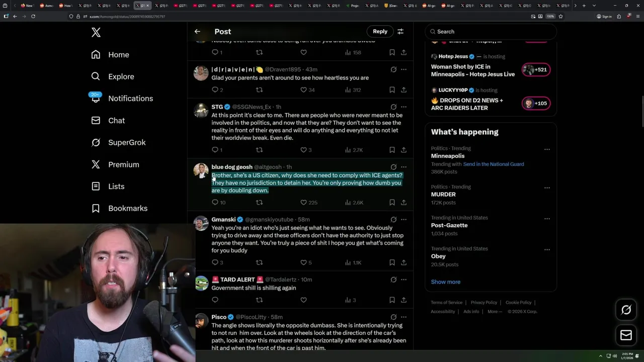Ask Grok about Gmanski's reply
The image size is (644, 362).
pyautogui.click(x=393, y=220)
